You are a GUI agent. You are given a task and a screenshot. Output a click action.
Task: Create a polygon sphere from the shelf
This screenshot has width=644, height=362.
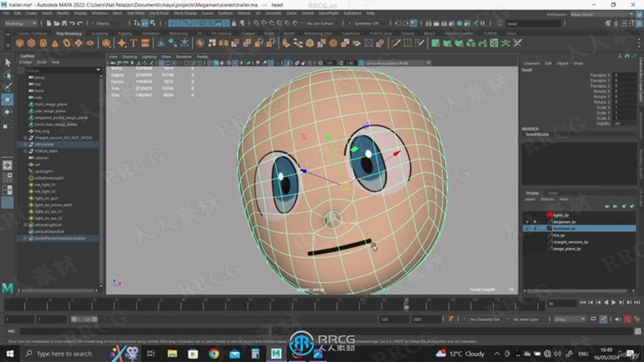click(20, 43)
